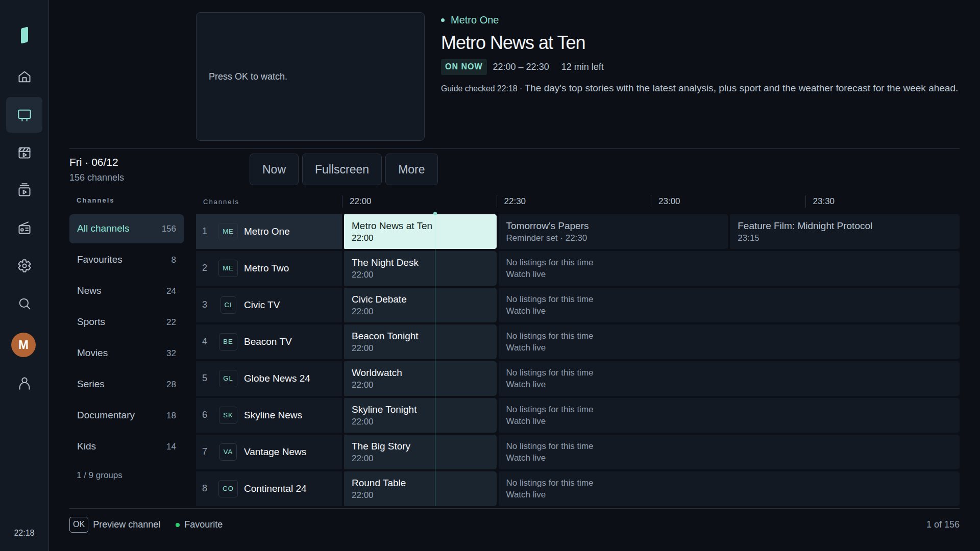This screenshot has height=551, width=980.
Task: Open the Settings gear icon
Action: pyautogui.click(x=24, y=266)
